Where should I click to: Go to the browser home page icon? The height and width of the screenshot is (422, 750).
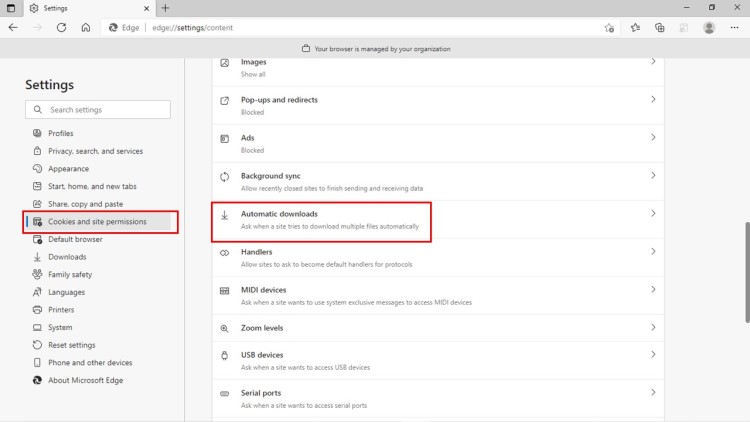click(86, 27)
